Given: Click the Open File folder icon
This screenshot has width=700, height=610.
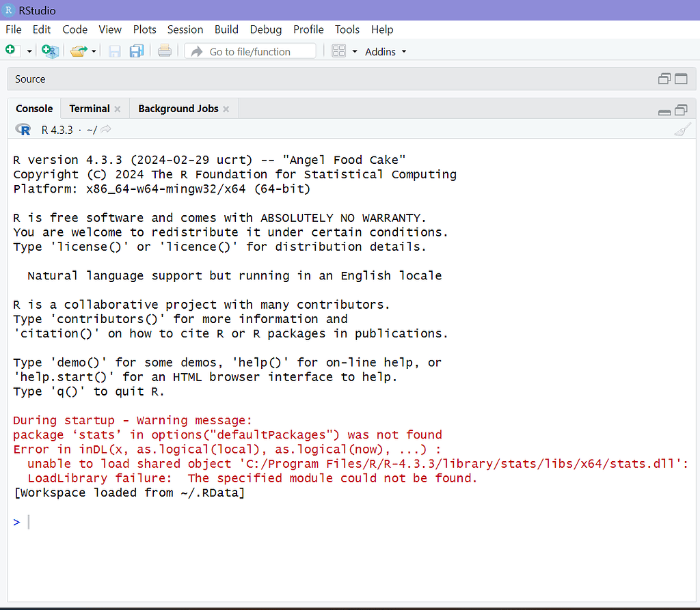Looking at the screenshot, I should pos(79,51).
